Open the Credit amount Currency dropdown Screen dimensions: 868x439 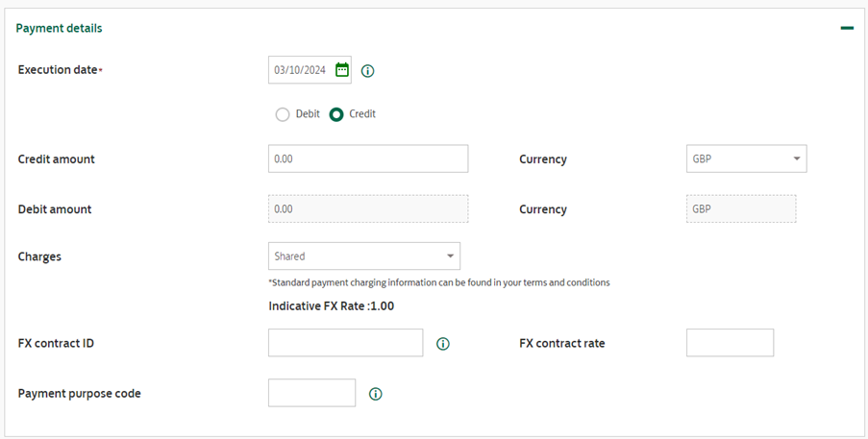click(746, 159)
